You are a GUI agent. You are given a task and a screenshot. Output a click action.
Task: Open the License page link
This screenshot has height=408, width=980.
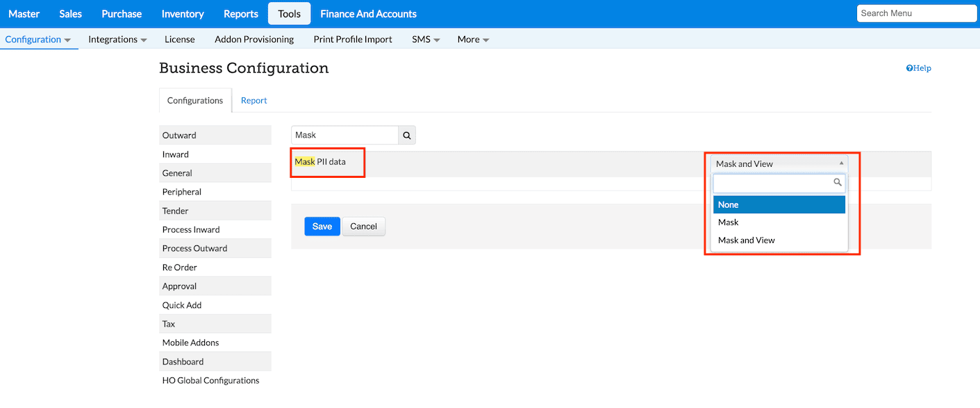point(179,40)
